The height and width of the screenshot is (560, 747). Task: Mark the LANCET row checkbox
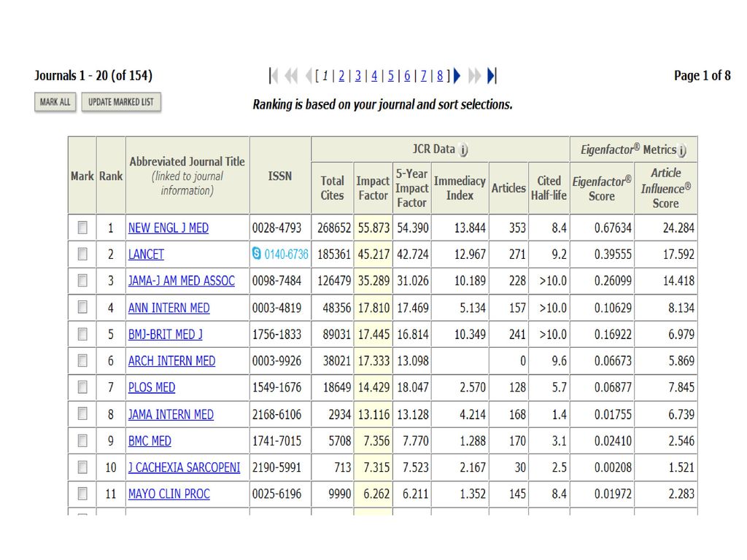pyautogui.click(x=82, y=254)
